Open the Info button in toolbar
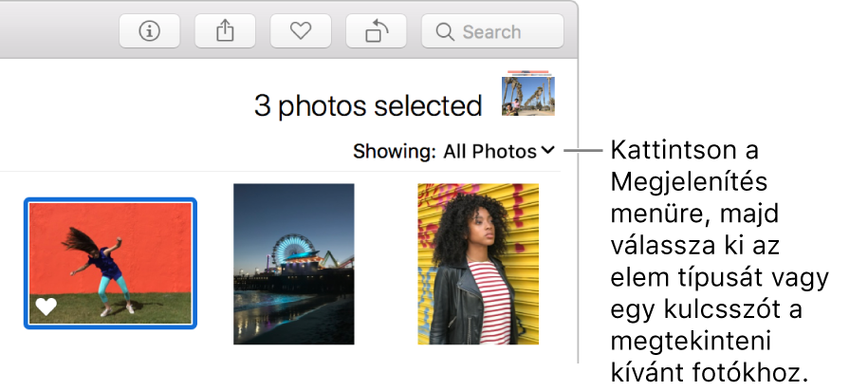 (150, 31)
